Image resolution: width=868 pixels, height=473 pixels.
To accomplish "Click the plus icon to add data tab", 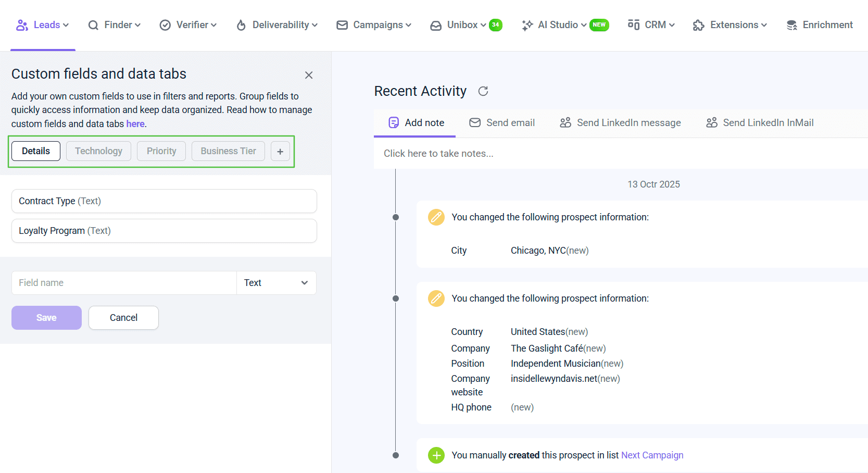I will (280, 152).
